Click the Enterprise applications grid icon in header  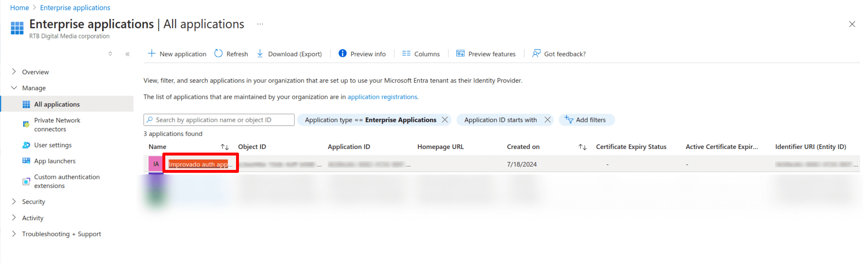(x=17, y=28)
